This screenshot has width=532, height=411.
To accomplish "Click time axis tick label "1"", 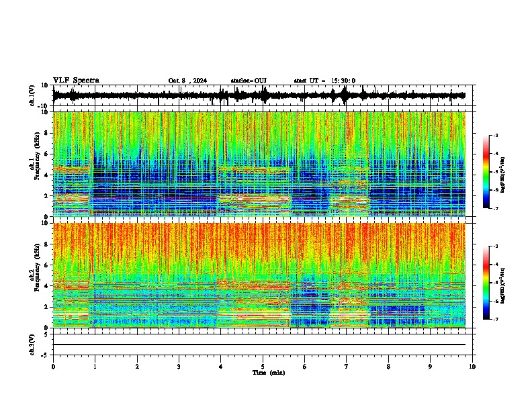I will pyautogui.click(x=95, y=367).
